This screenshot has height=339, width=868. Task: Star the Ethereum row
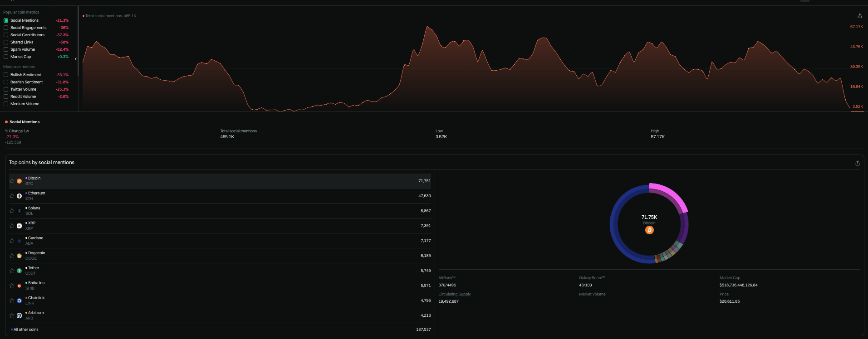tap(12, 196)
